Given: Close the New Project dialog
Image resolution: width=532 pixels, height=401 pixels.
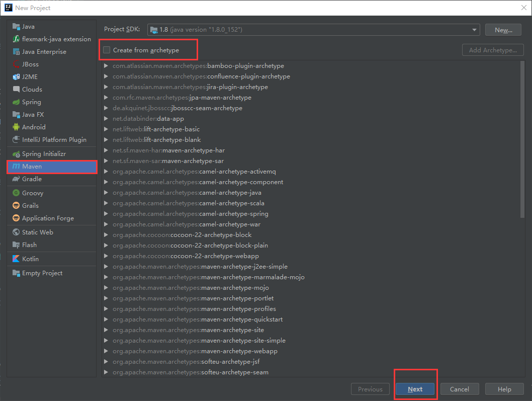Looking at the screenshot, I should pyautogui.click(x=523, y=8).
